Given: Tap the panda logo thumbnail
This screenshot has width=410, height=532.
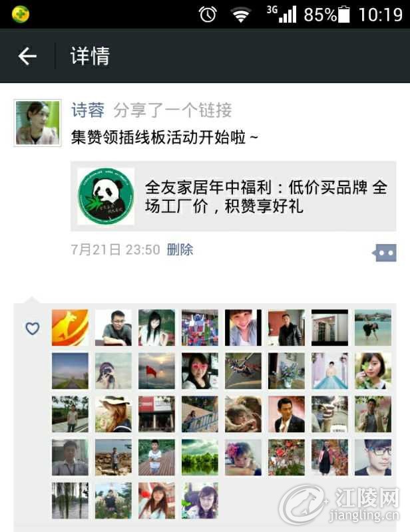Looking at the screenshot, I should (x=106, y=196).
